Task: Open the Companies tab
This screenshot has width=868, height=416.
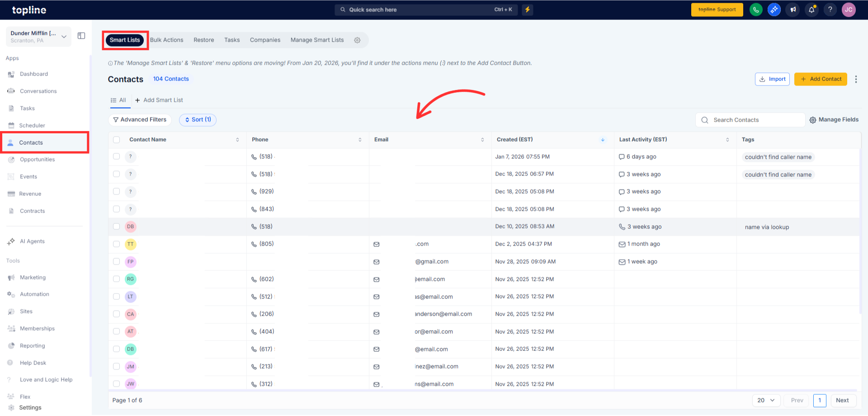Action: tap(265, 40)
